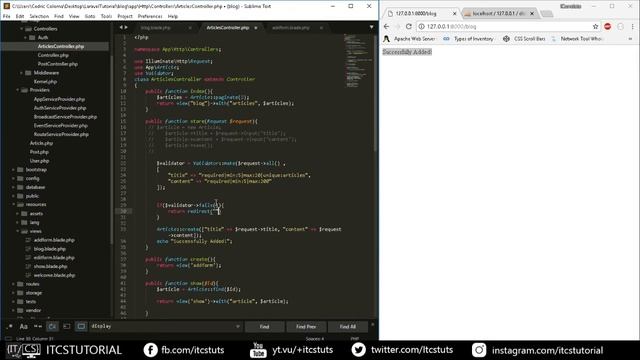Viewport: 640px width, 360px height.
Task: Close the ArticlesController.php editor tab
Action: 256,28
